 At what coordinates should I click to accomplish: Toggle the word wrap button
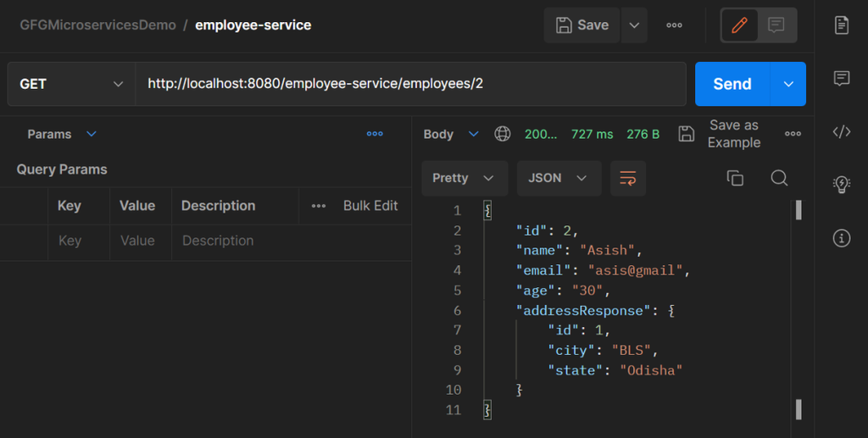(x=628, y=178)
